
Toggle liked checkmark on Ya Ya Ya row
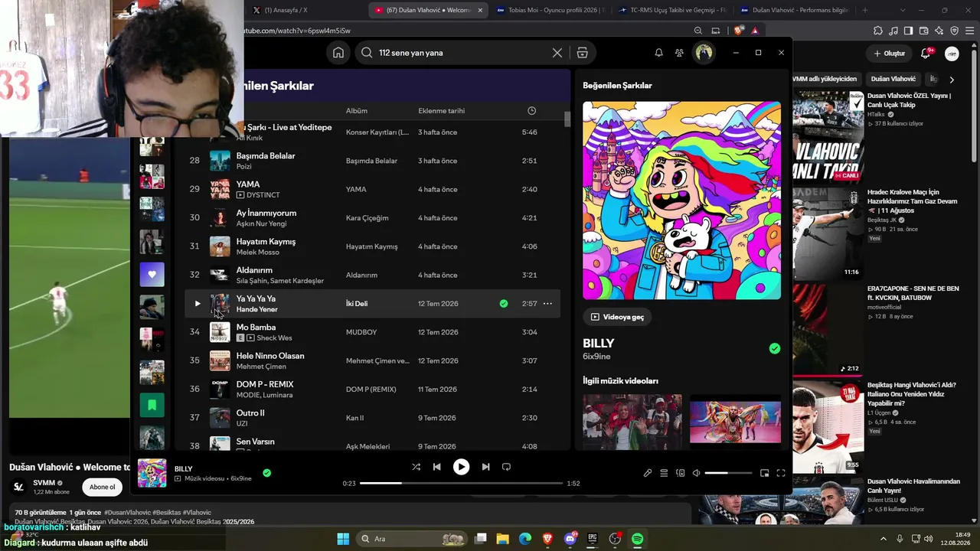[504, 304]
